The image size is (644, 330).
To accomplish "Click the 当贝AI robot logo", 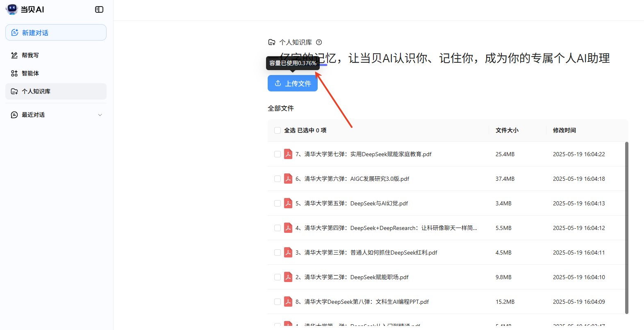I will [x=12, y=9].
